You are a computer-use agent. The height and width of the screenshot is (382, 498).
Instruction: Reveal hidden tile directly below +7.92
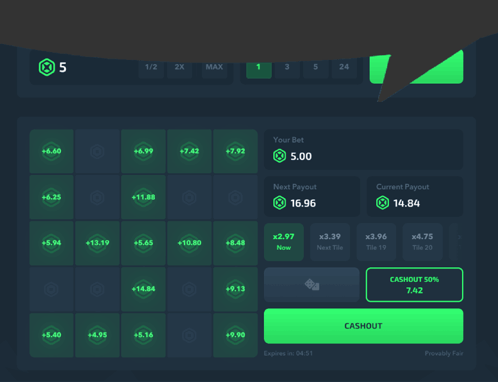[x=235, y=197]
